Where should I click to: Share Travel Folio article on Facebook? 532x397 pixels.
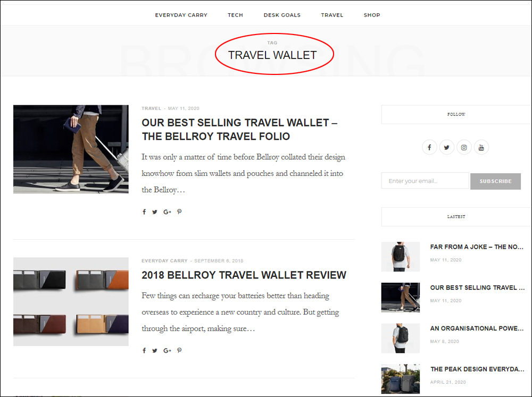[x=144, y=212]
